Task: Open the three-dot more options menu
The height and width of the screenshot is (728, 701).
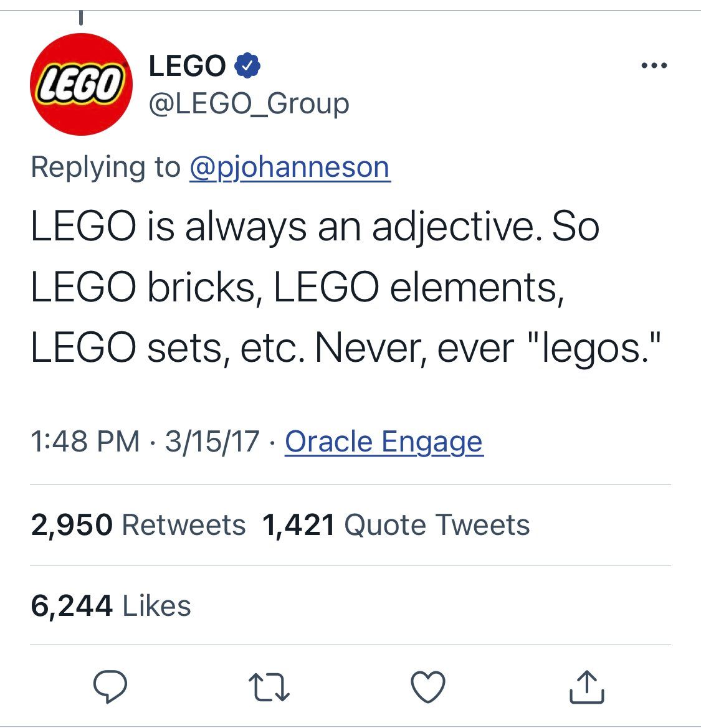Action: point(654,65)
